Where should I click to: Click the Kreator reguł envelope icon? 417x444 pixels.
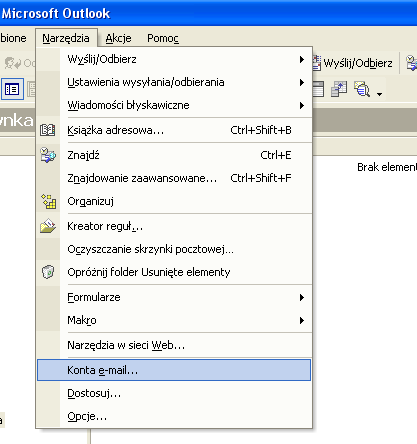click(x=48, y=226)
